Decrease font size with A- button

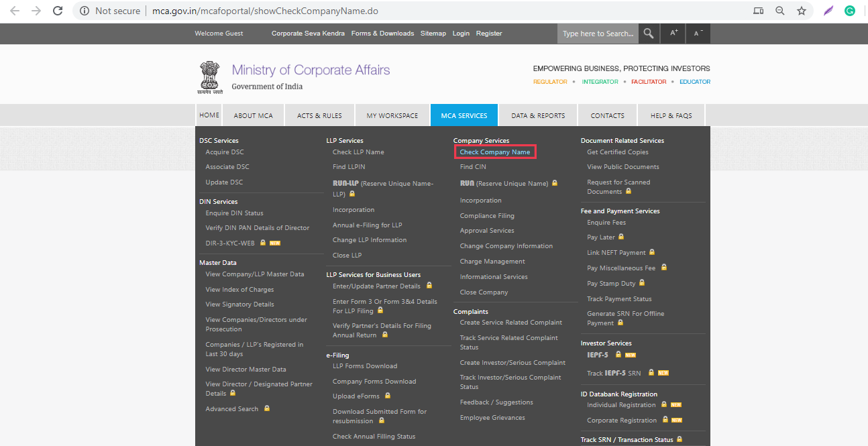pos(698,34)
